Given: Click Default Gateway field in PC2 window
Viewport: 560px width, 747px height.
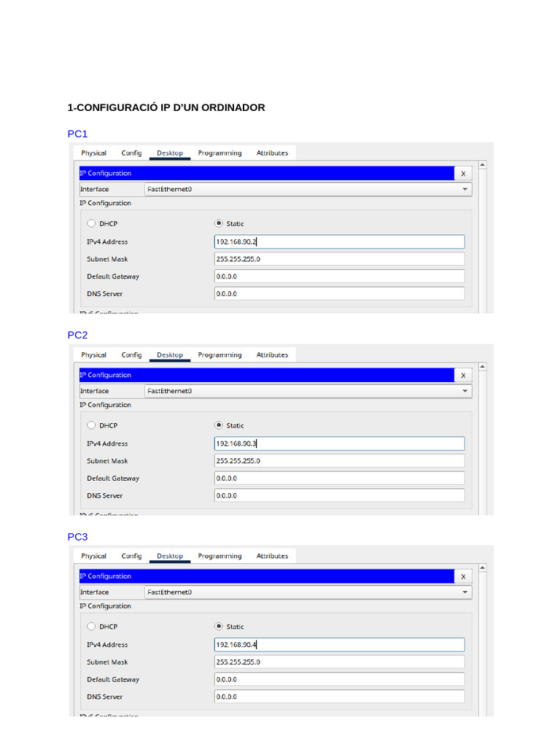Looking at the screenshot, I should tap(340, 479).
